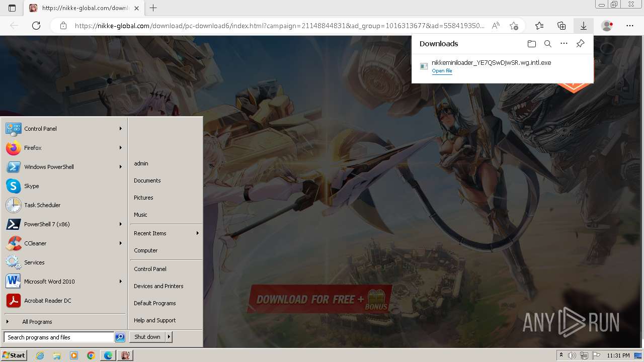Screen dimensions: 644x362
Task: Toggle Read aloud icon in address bar
Action: [x=496, y=26]
